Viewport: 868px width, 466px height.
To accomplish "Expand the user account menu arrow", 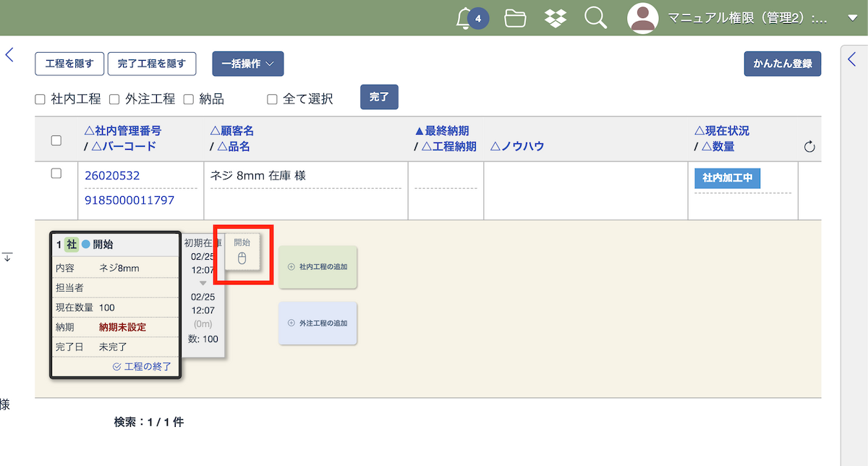I will [x=852, y=18].
